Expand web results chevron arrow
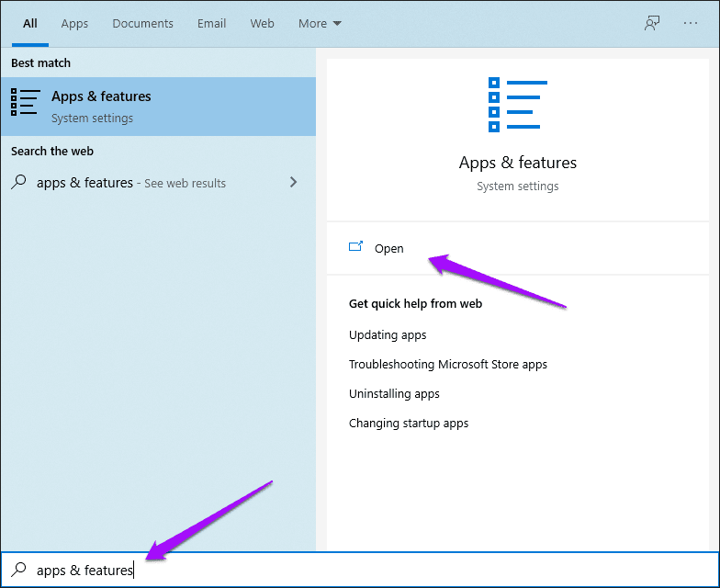 click(294, 182)
